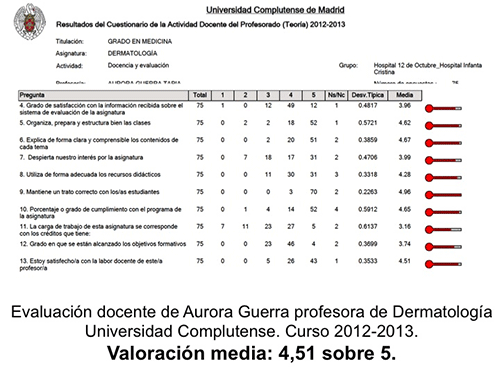This screenshot has width=500, height=375.
Task: Select the DERMATOLOGÍA subject value
Action: (132, 53)
